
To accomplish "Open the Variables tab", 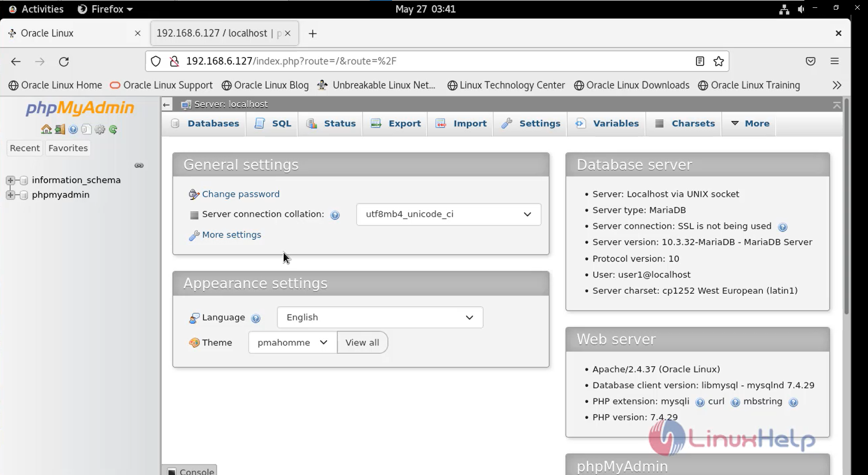I will pyautogui.click(x=606, y=124).
